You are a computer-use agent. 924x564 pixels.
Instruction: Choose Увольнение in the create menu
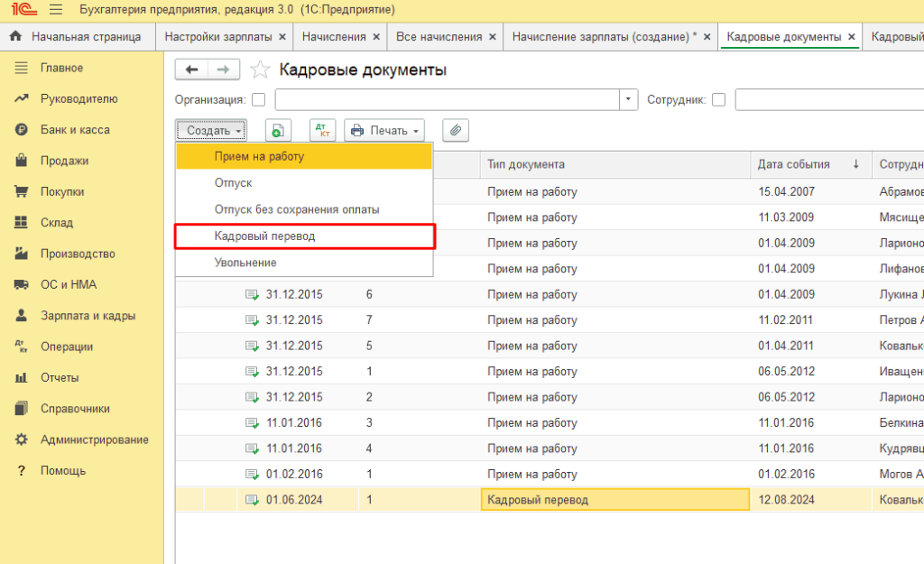(x=245, y=263)
